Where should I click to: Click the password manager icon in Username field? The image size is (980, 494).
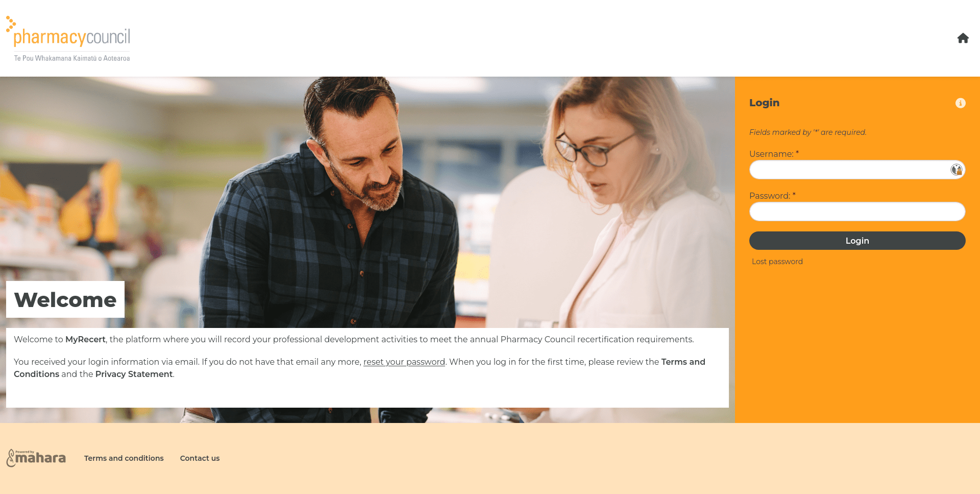pos(956,170)
